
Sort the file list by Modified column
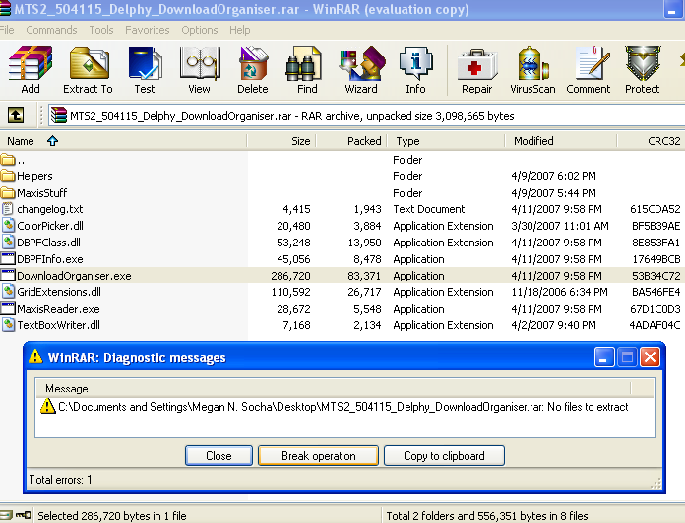[560, 141]
